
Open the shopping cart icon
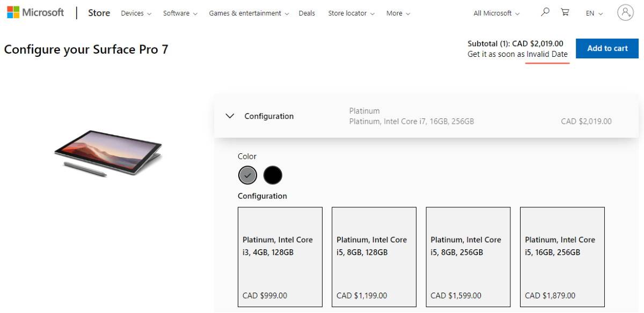pyautogui.click(x=565, y=12)
